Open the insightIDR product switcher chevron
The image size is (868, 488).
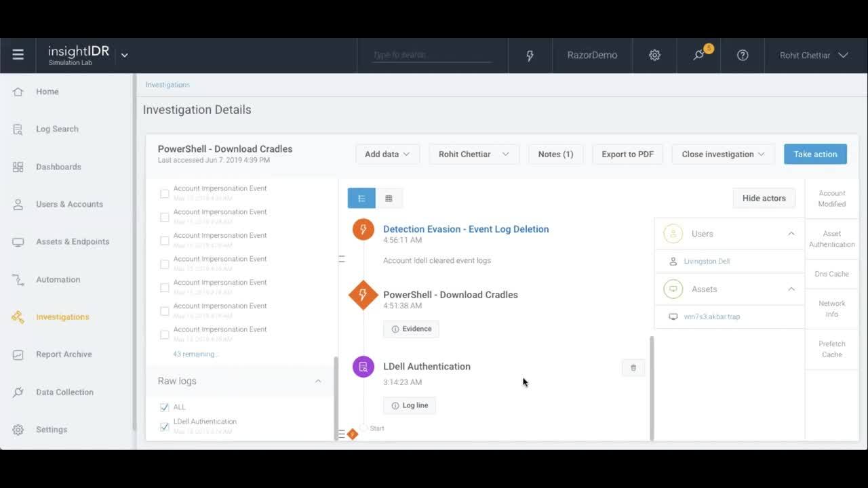[x=124, y=56]
